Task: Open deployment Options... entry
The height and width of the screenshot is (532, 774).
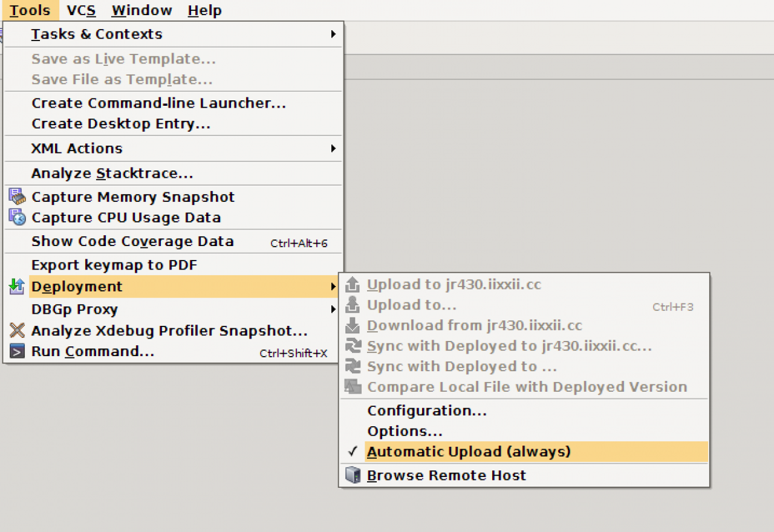Action: (x=405, y=432)
